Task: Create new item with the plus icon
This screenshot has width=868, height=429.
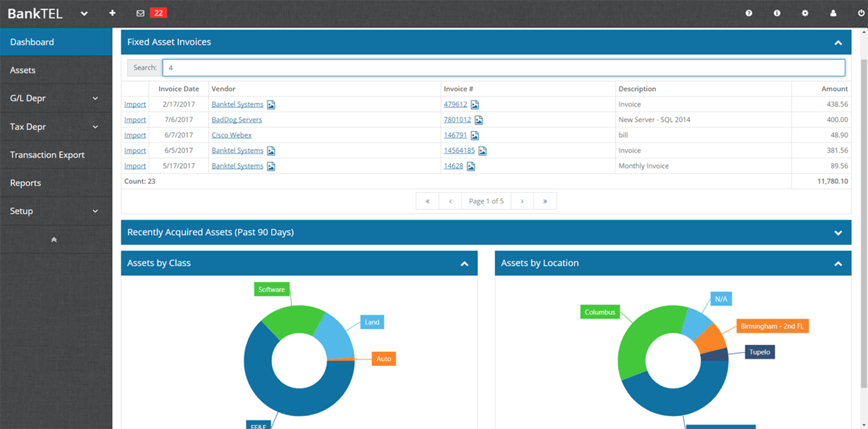Action: tap(112, 13)
